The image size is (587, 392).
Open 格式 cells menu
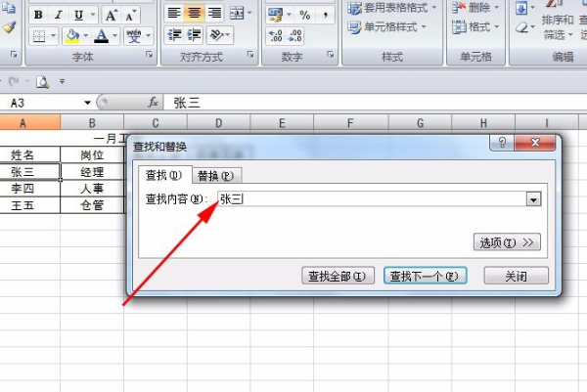pos(475,27)
